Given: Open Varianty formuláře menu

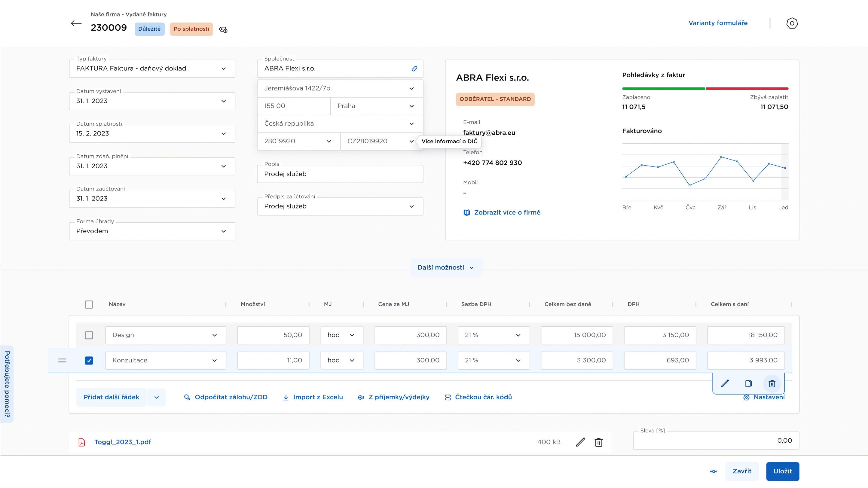Looking at the screenshot, I should [718, 23].
